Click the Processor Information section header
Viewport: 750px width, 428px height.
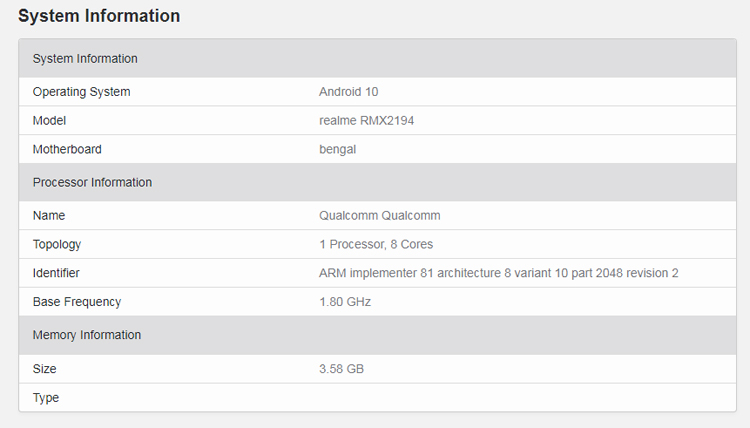click(92, 182)
